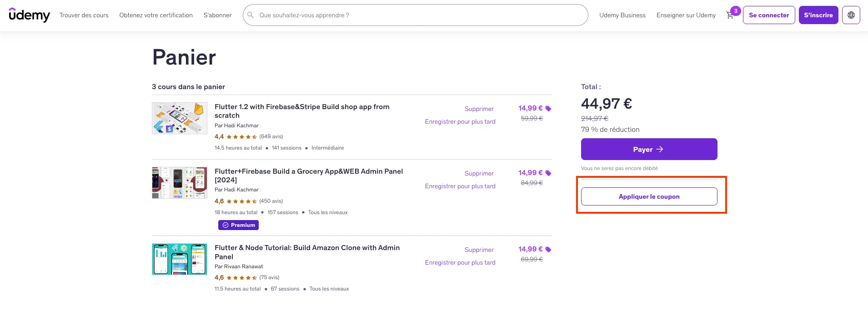Click the tag icon beside Amazon Clone price
The height and width of the screenshot is (311, 868).
[x=548, y=250]
